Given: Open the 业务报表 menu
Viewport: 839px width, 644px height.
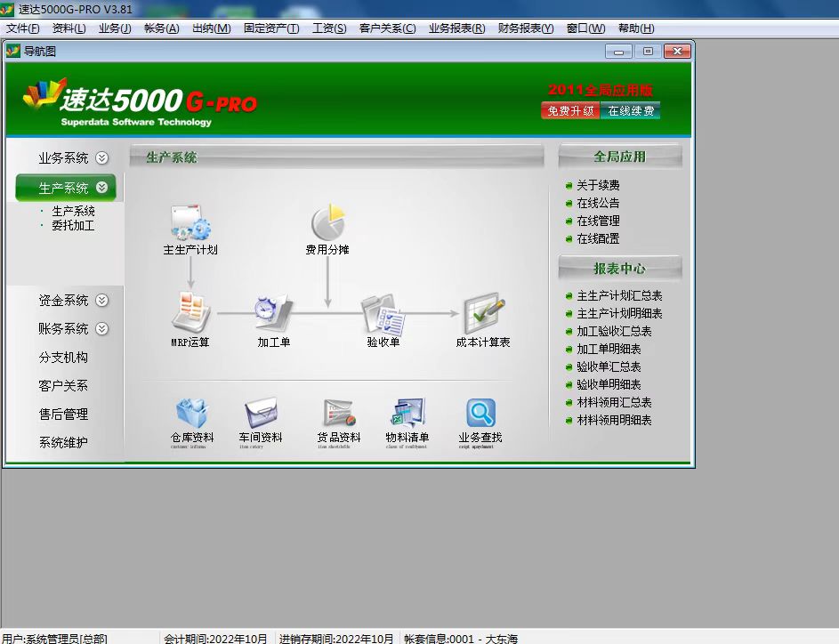Looking at the screenshot, I should pos(456,28).
